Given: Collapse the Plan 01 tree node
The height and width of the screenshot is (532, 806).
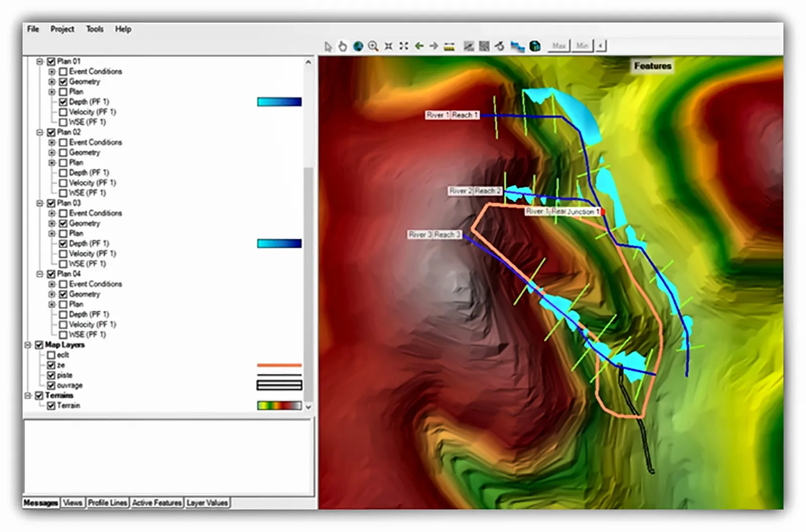Looking at the screenshot, I should coord(40,61).
